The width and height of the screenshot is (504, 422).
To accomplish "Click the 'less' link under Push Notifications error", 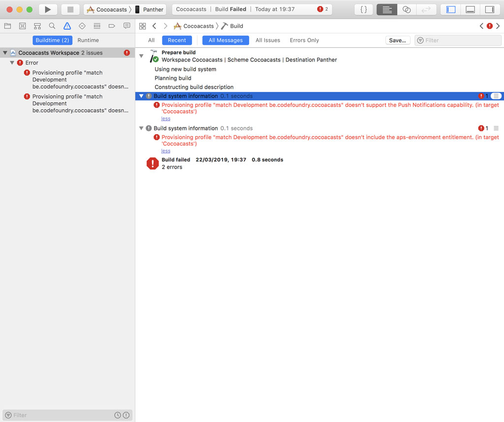I will [166, 119].
